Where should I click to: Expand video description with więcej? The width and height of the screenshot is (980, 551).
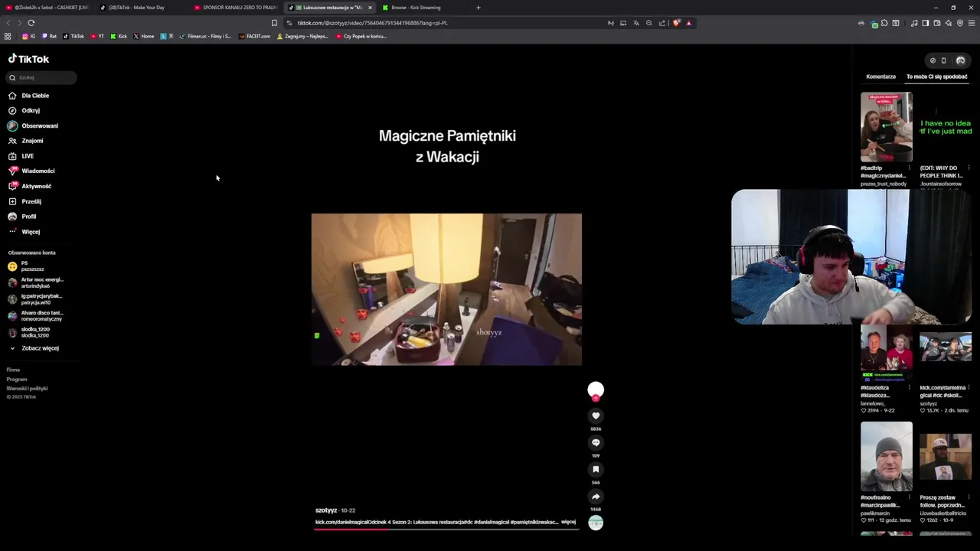tap(568, 522)
